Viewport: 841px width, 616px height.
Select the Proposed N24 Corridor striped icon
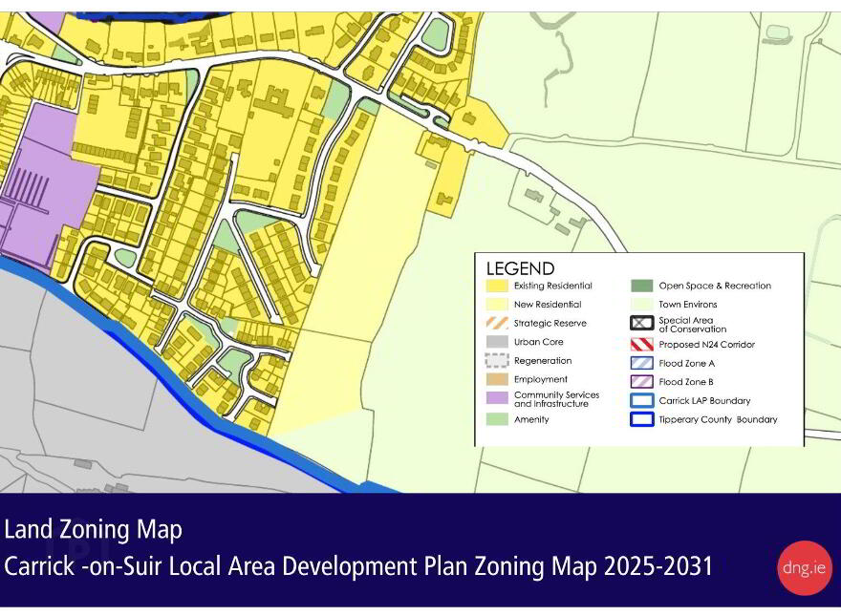[641, 344]
